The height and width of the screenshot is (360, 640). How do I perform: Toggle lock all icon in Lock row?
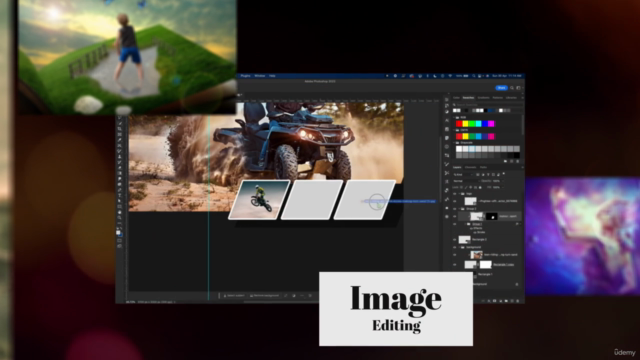pos(480,187)
